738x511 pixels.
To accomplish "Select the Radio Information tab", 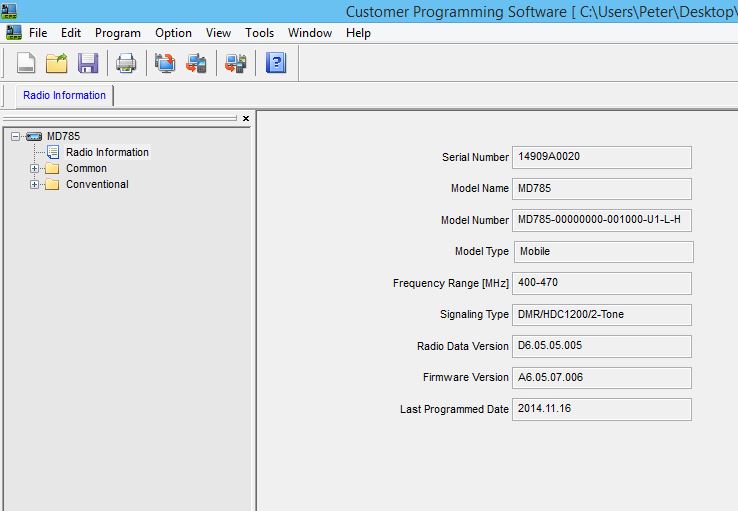I will [x=64, y=95].
